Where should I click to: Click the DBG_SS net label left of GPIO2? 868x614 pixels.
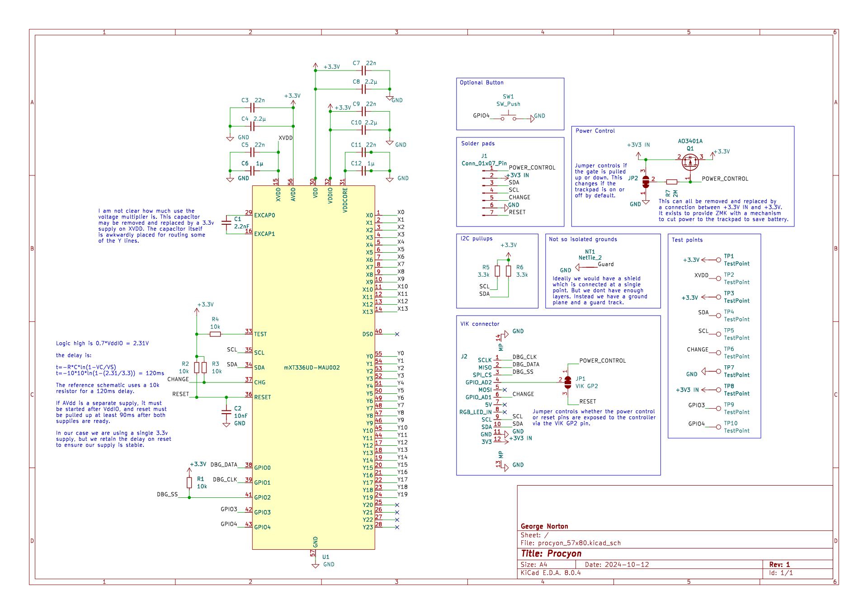[167, 494]
